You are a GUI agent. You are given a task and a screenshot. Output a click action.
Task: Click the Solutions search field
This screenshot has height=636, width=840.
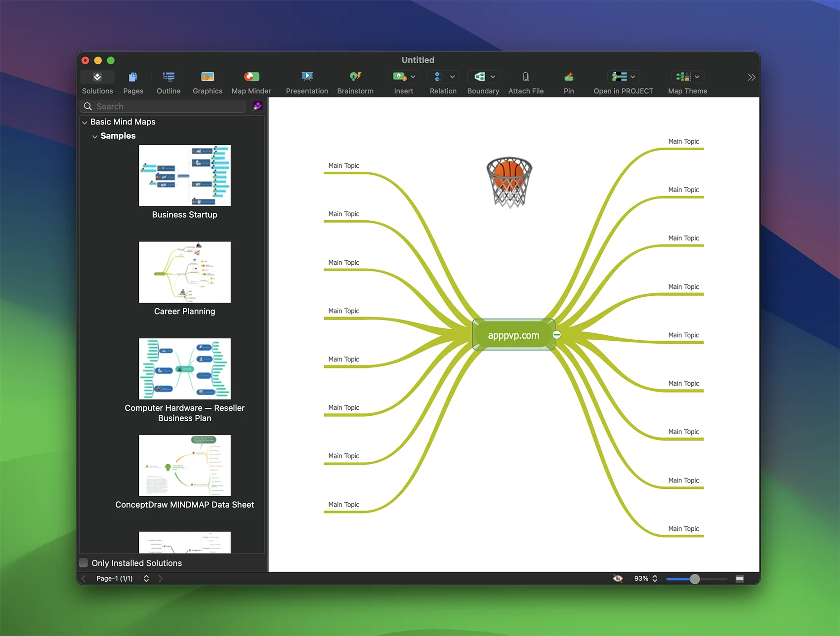point(163,106)
